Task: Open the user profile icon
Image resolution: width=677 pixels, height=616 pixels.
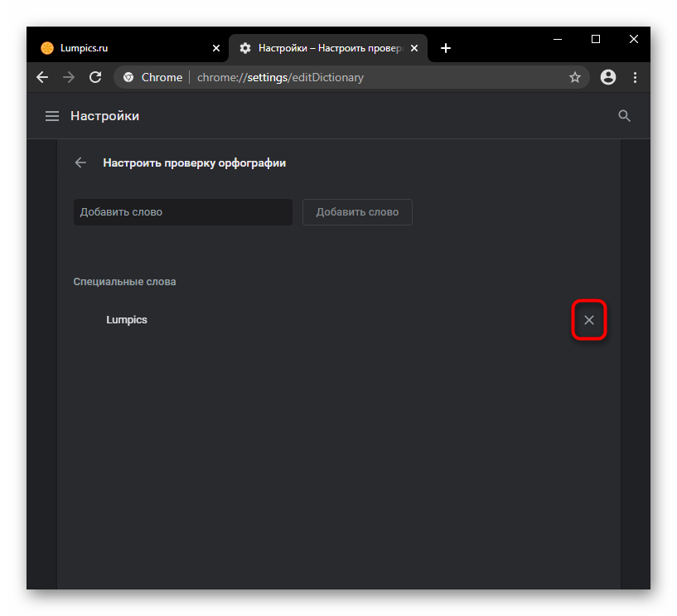Action: pos(608,77)
